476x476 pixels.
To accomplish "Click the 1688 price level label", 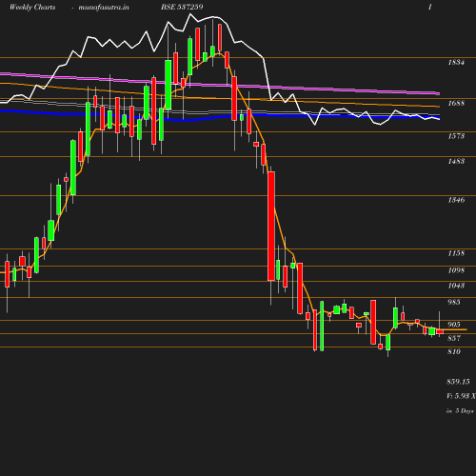I will click(456, 103).
